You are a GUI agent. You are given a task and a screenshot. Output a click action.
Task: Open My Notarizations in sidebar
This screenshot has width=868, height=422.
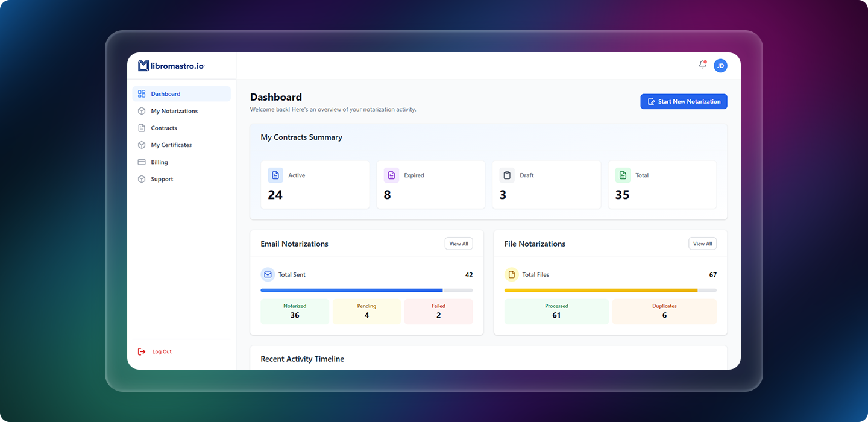click(174, 111)
